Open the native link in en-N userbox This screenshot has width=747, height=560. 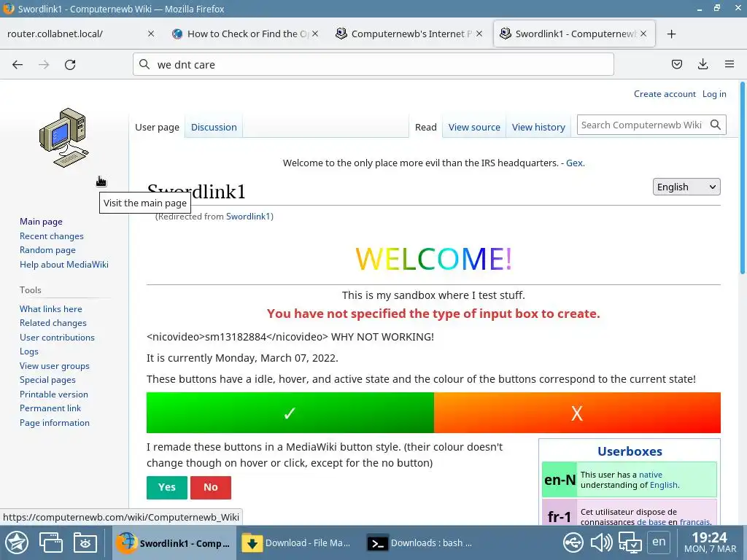650,475
